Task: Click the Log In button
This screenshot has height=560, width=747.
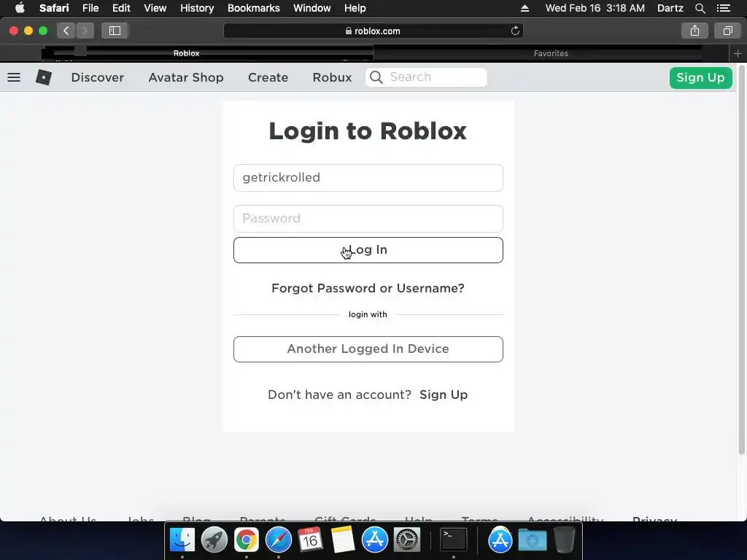Action: (368, 250)
